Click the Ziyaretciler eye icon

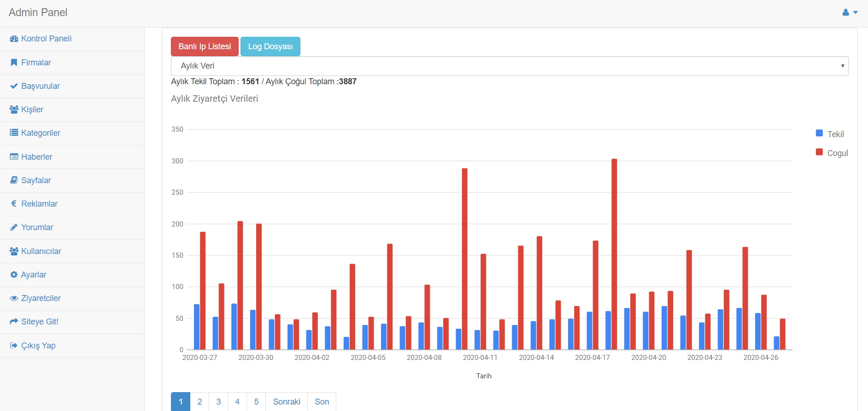[14, 298]
